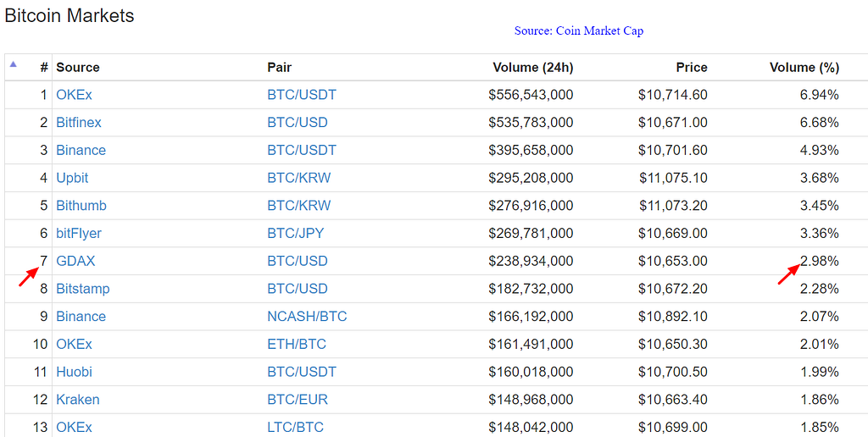The width and height of the screenshot is (868, 437).
Task: Click the BTC/EUR pair link
Action: pyautogui.click(x=298, y=400)
